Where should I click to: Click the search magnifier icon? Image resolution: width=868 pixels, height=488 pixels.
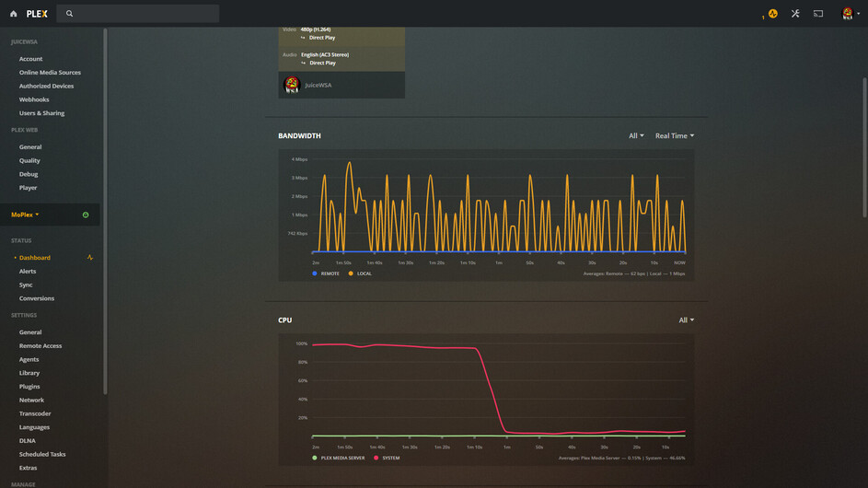(x=69, y=14)
